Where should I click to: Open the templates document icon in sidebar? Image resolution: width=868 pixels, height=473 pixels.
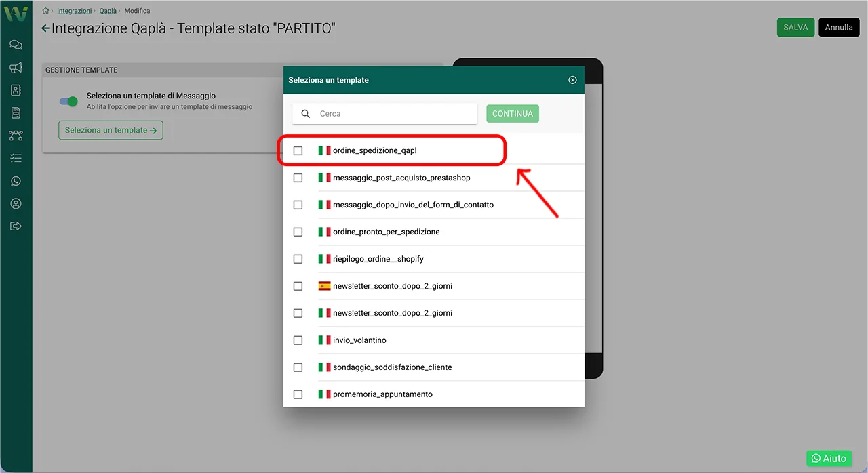[x=16, y=112]
